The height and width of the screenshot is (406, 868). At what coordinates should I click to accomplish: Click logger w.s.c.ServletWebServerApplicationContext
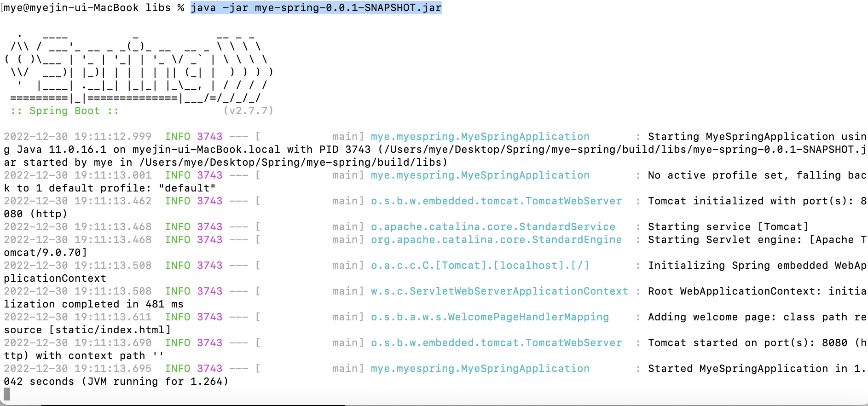(499, 291)
